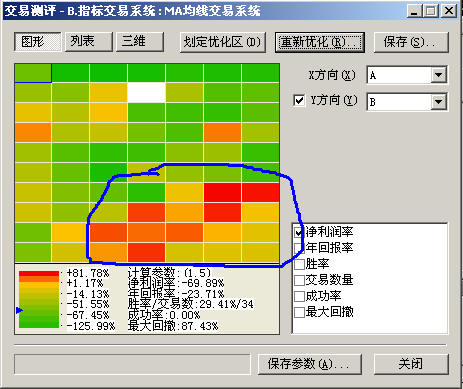Screen dimensions: 463x389
Task: Click the blue arrow marker beside the legend
Action: (x=19, y=311)
